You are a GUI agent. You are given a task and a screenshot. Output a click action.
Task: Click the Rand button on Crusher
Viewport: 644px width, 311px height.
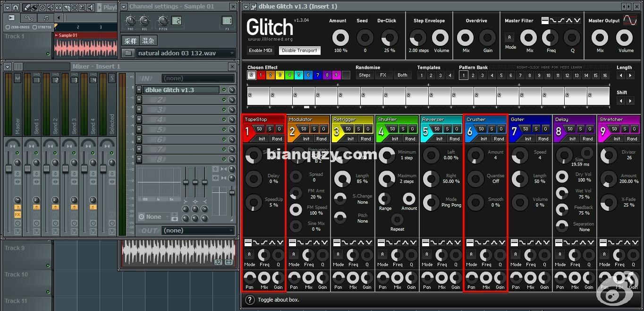click(x=499, y=139)
